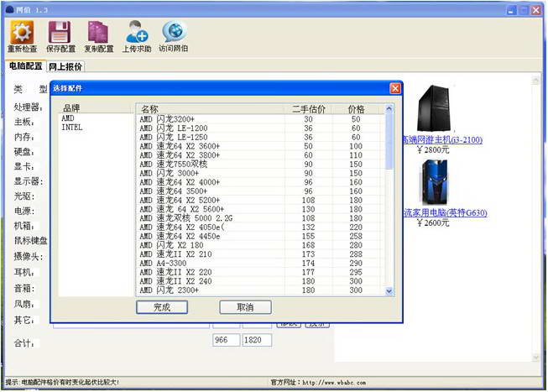The height and width of the screenshot is (392, 548).
Task: Select row AMD 速龙II X2 220
Action: tap(259, 273)
